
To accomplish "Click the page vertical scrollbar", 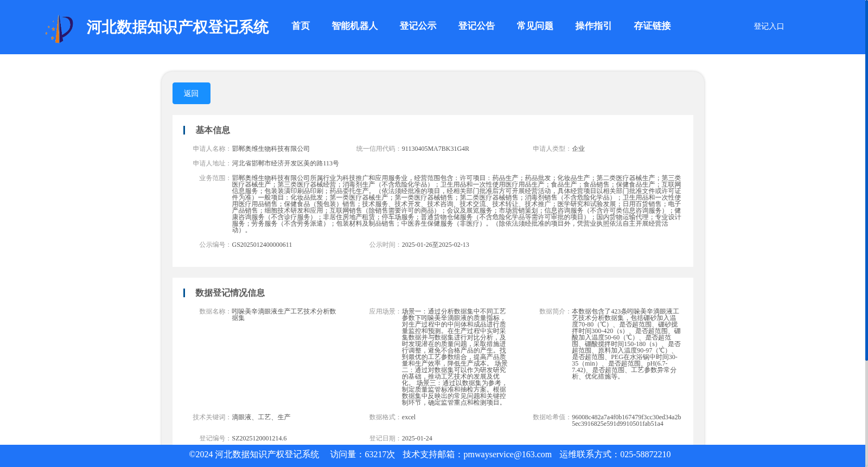I will click(x=866, y=179).
